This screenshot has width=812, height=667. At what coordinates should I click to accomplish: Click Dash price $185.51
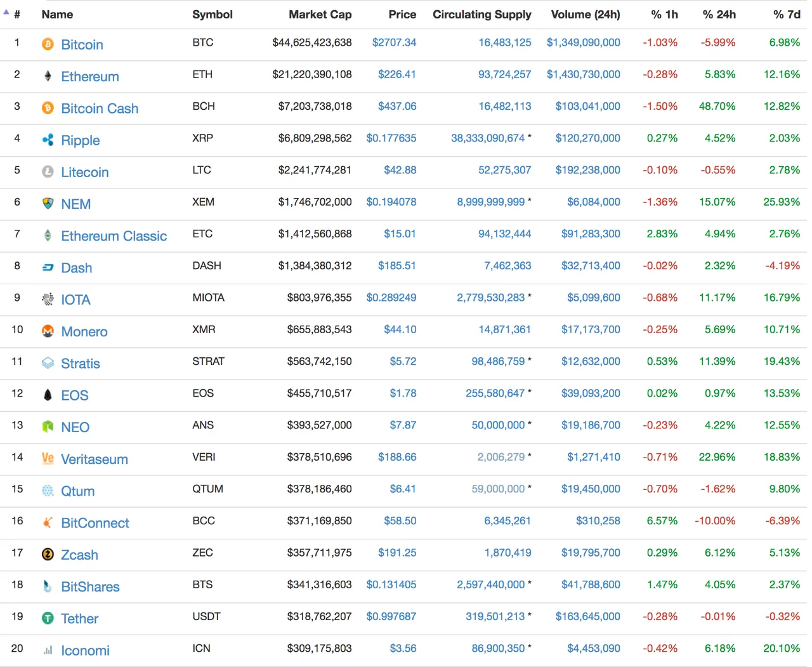coord(397,265)
